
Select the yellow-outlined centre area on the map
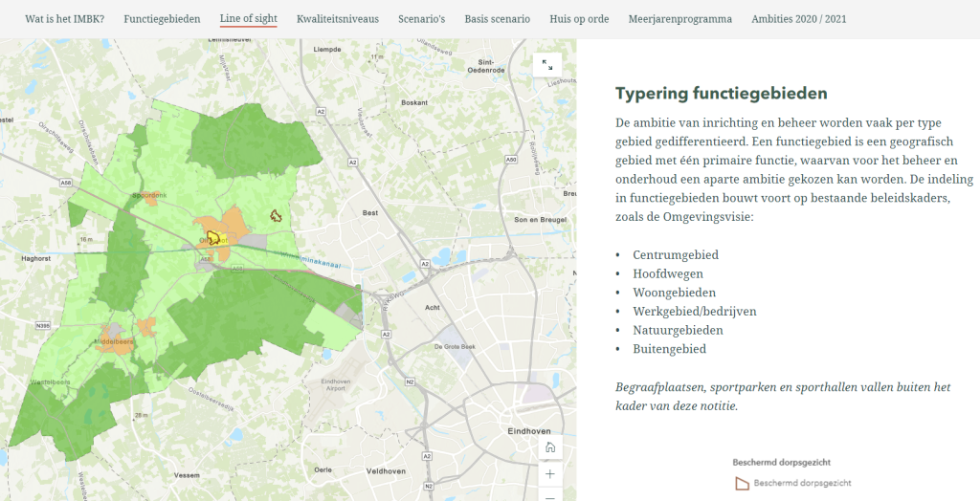pos(214,237)
